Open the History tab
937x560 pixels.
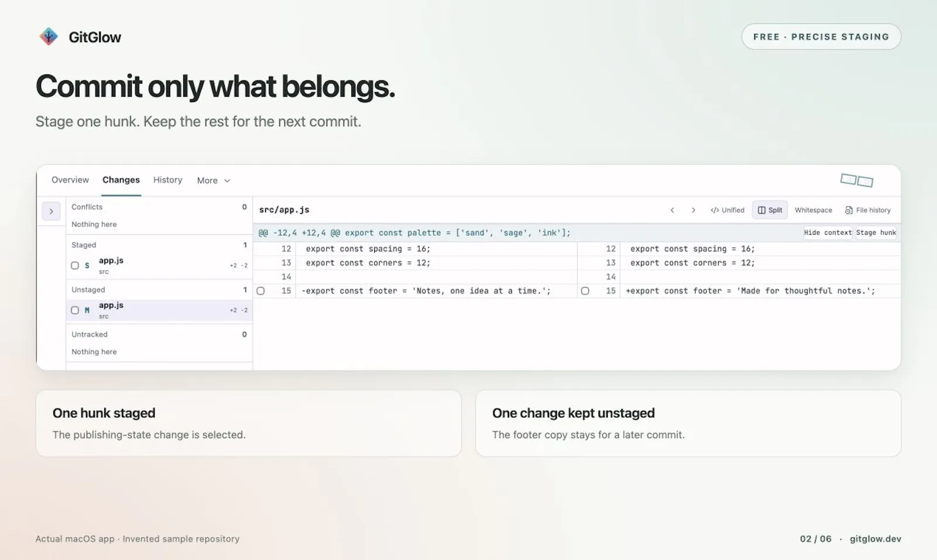167,180
